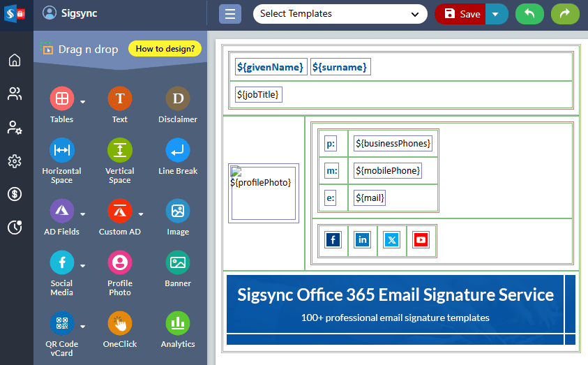Open the Select Templates dropdown

(340, 14)
